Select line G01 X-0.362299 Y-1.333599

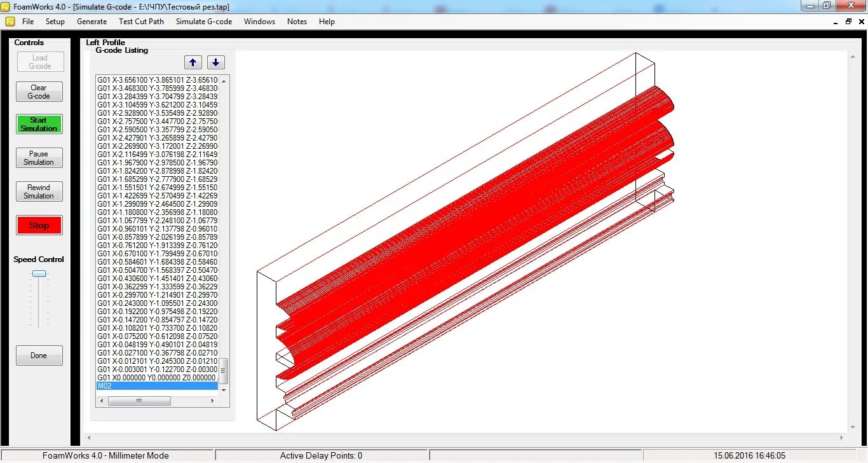[157, 286]
